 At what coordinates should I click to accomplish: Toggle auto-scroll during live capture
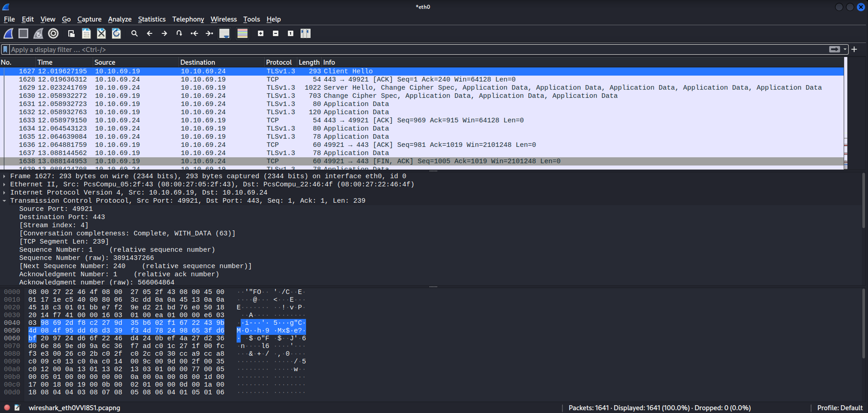(x=224, y=33)
